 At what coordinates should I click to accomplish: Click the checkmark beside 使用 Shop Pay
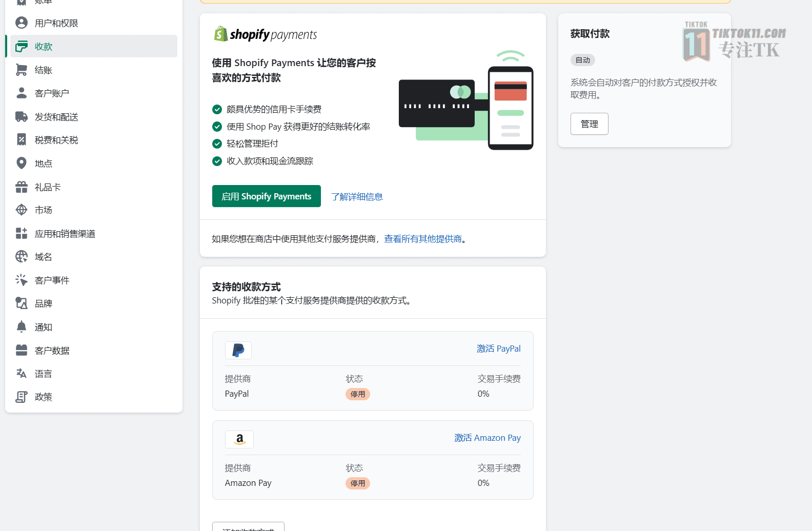tap(217, 127)
